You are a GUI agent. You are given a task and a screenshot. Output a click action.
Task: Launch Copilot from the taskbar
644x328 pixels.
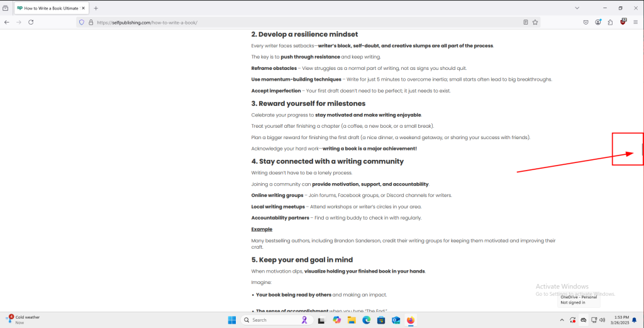coord(337,320)
